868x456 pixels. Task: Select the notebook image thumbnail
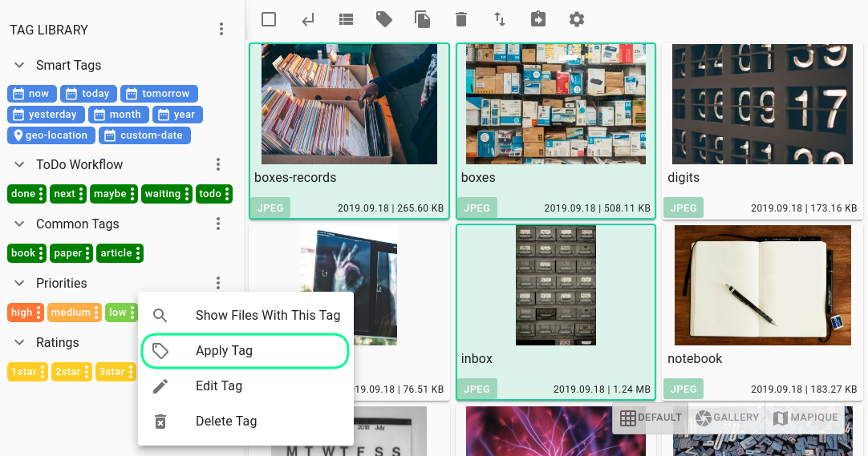[x=762, y=285]
